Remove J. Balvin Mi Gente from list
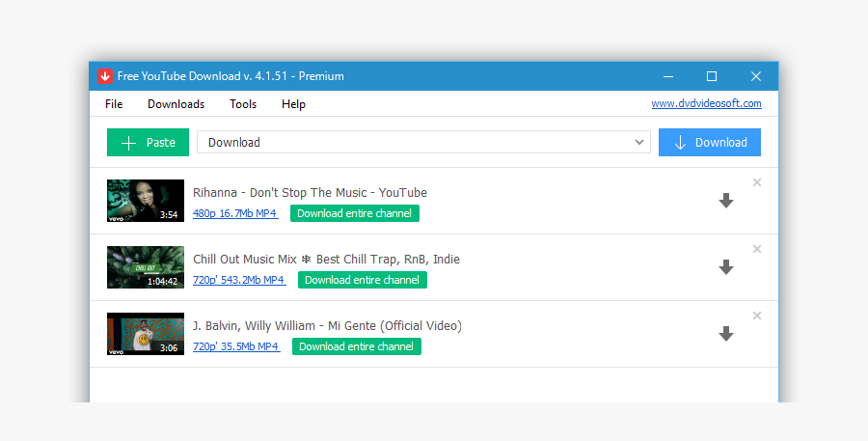This screenshot has width=868, height=441. pos(757,316)
